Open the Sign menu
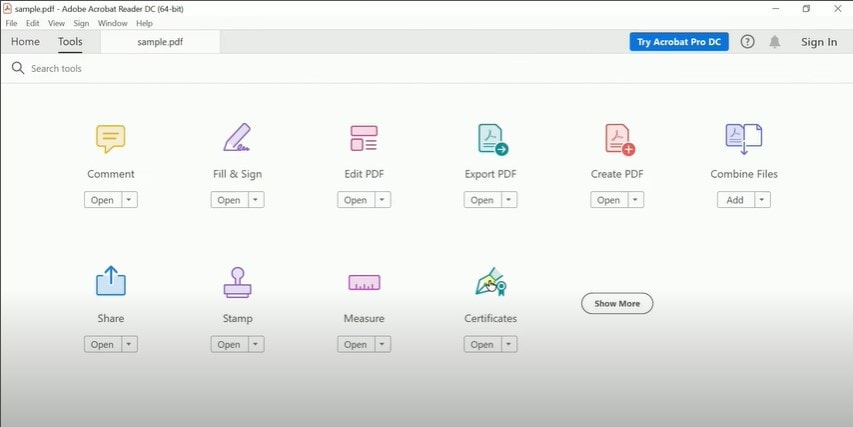The image size is (853, 427). [x=81, y=23]
